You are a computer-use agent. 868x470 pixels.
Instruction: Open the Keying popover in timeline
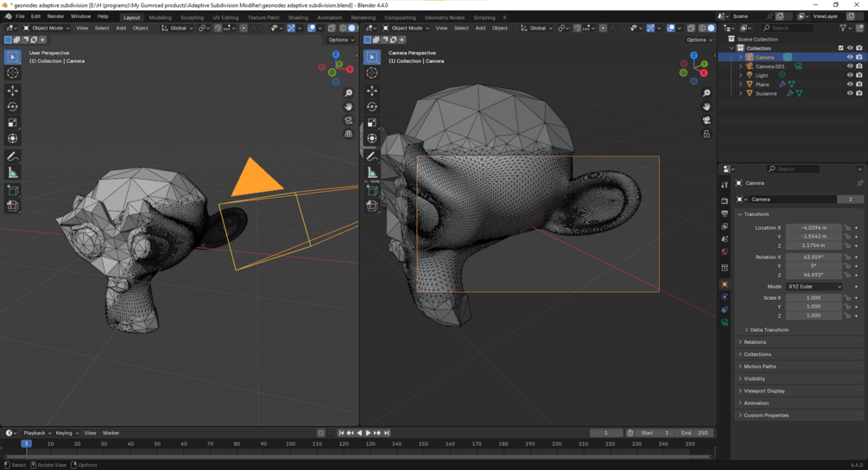click(x=67, y=433)
